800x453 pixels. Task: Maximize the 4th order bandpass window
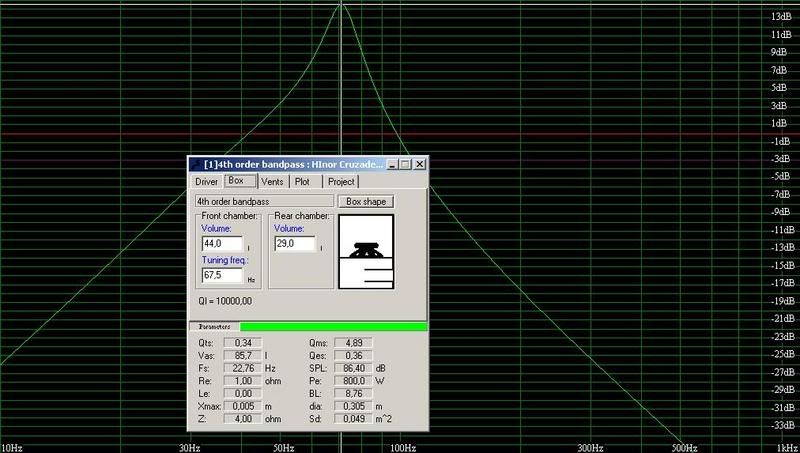pos(406,164)
